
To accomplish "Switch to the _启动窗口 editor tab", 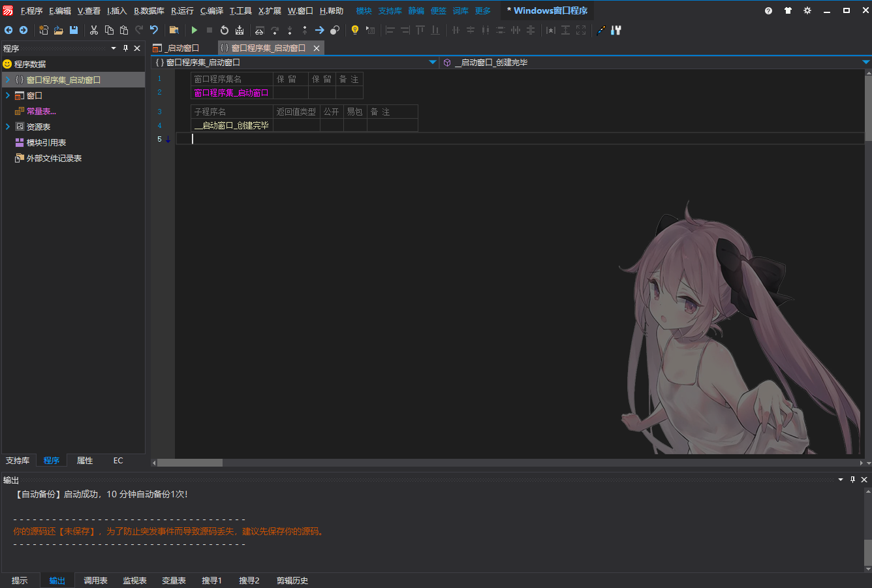I will pos(176,48).
